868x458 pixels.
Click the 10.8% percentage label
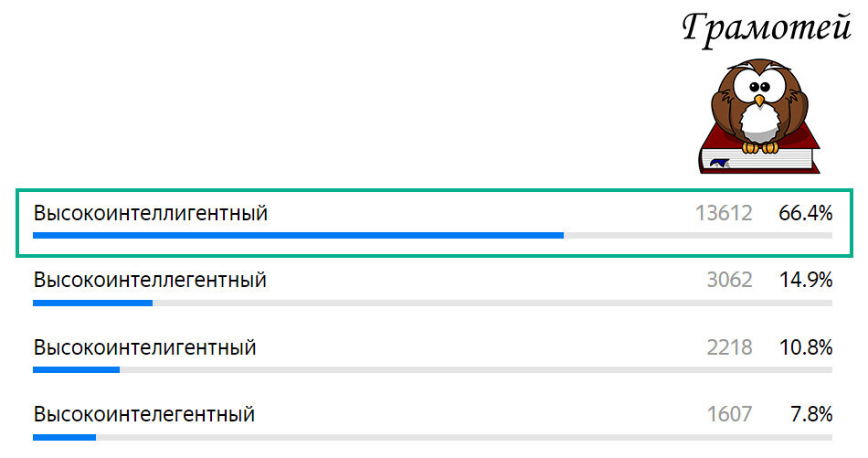click(x=806, y=347)
